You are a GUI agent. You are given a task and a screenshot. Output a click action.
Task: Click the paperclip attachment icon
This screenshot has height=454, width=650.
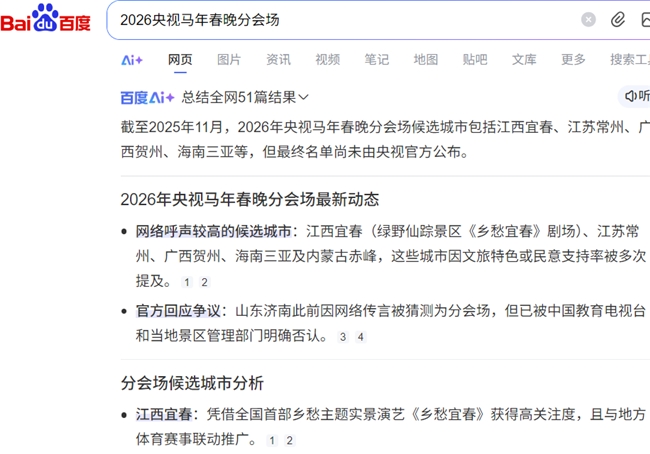click(618, 20)
